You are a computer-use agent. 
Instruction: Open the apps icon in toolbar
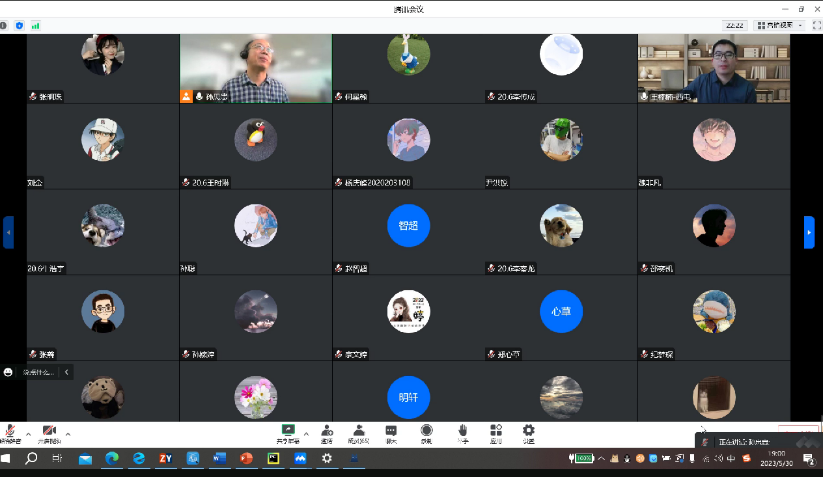[x=495, y=432]
